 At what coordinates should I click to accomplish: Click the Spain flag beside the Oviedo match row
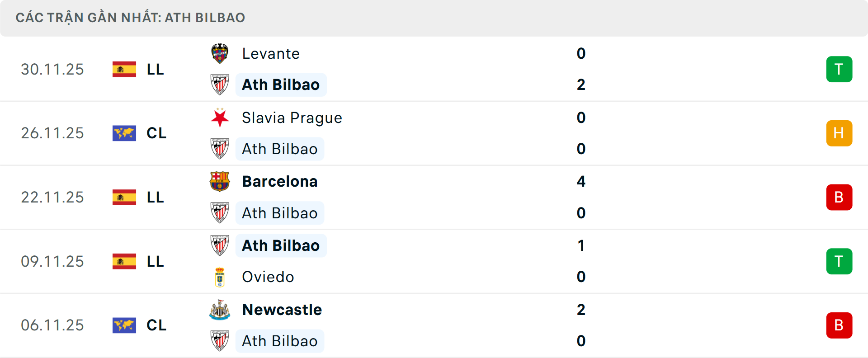tap(124, 261)
